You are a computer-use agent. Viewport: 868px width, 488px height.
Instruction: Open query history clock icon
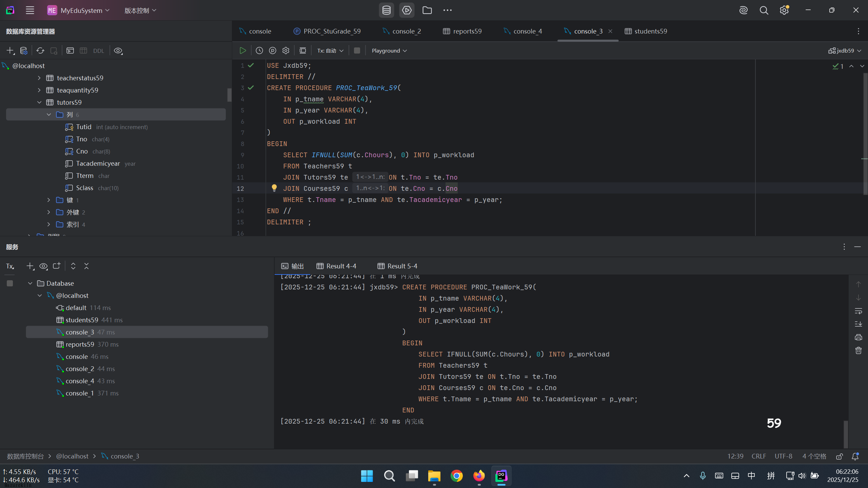(259, 50)
